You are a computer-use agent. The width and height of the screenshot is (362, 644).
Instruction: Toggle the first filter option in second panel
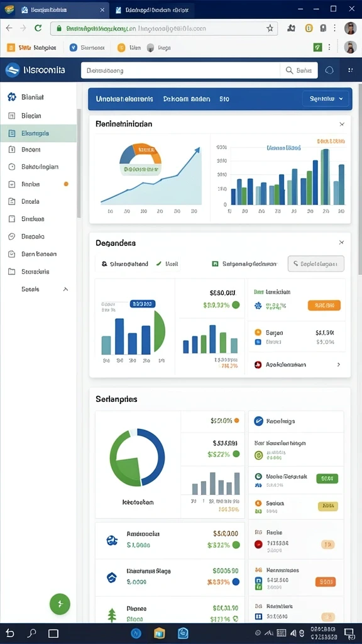125,264
